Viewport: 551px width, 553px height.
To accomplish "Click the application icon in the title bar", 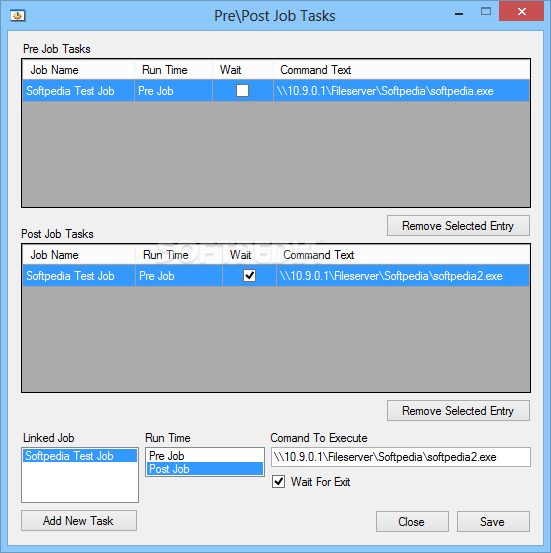I will click(x=18, y=16).
